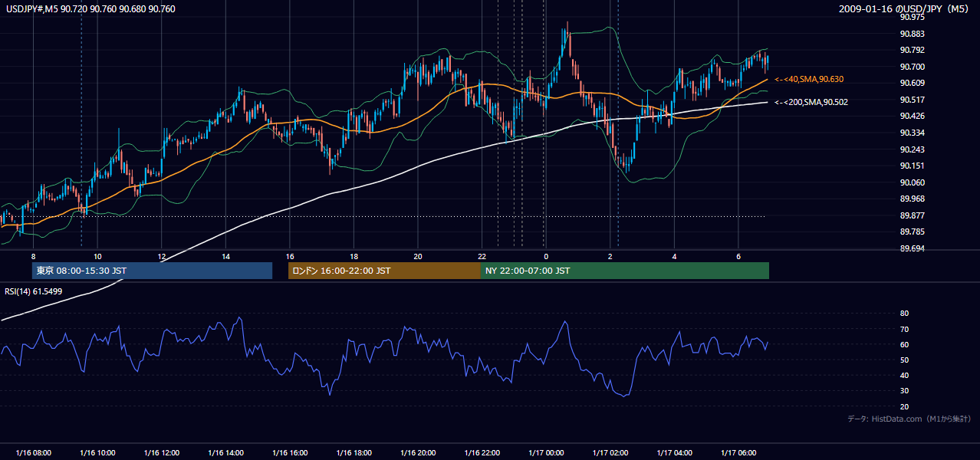Click the 1/16 14:00 time axis label
980x460 pixels.
pyautogui.click(x=225, y=452)
